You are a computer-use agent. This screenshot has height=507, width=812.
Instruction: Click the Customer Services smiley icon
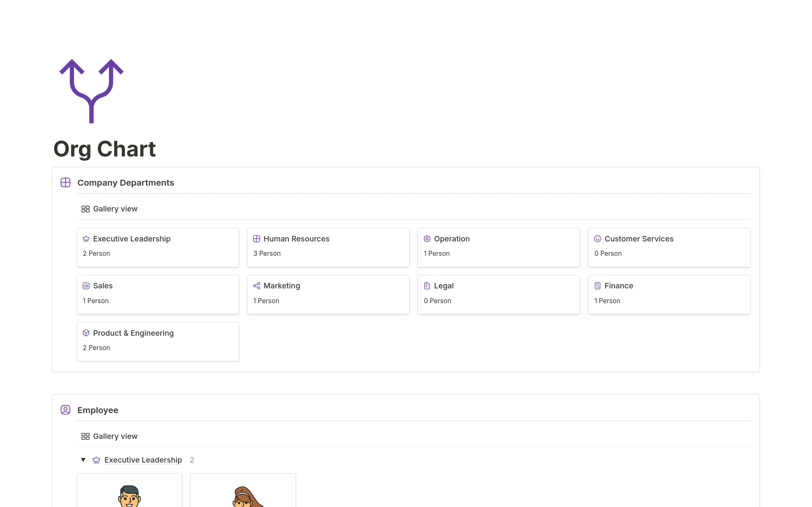point(598,239)
